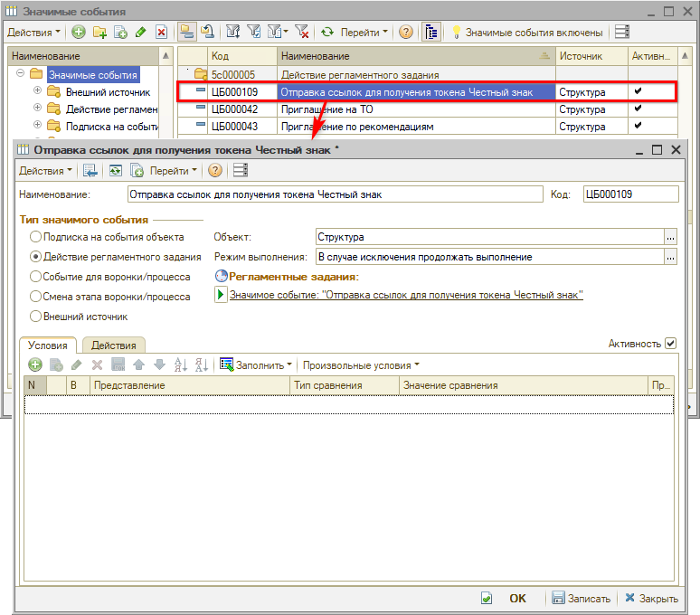Open the Значимое событие scheduled task link

tap(406, 295)
